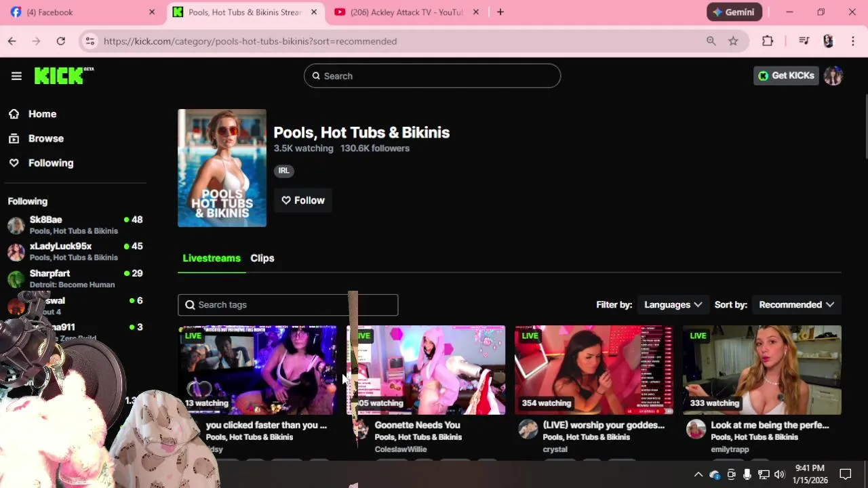Open the notification center icon

(846, 474)
